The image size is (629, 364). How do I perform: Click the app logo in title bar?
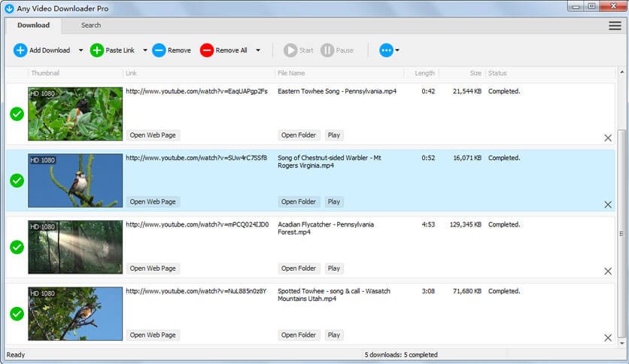(9, 8)
